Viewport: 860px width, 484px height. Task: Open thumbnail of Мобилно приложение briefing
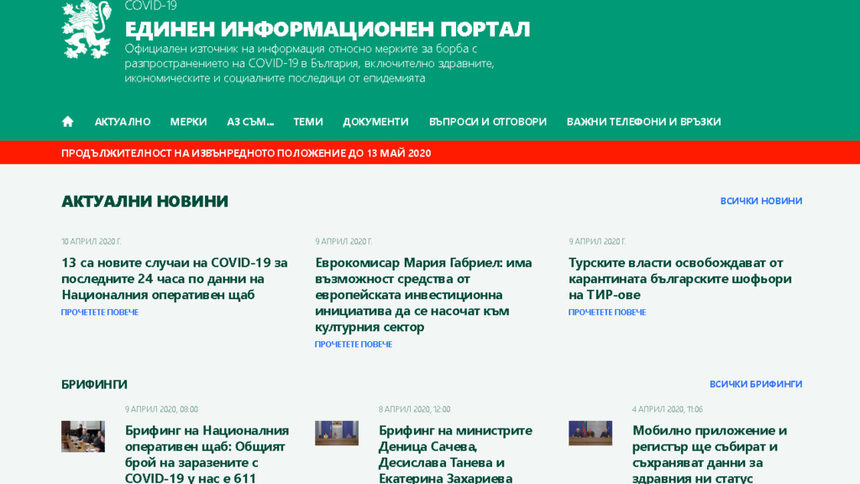[590, 433]
